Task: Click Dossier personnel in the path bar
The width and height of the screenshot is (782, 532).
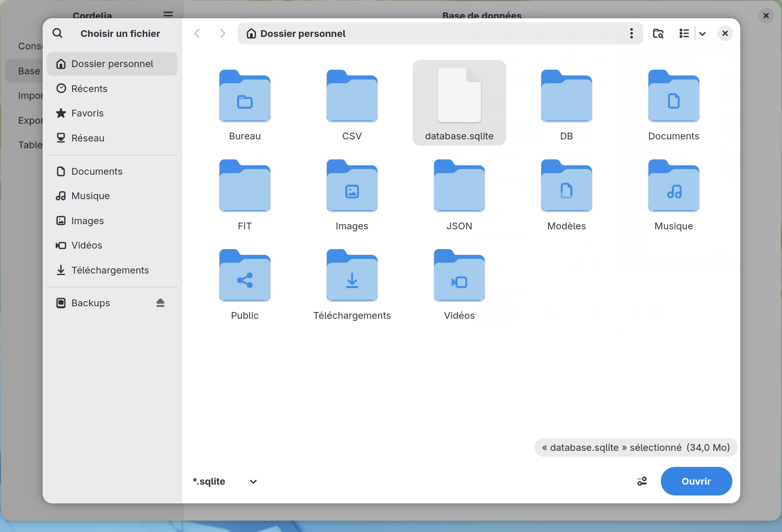Action: (296, 33)
